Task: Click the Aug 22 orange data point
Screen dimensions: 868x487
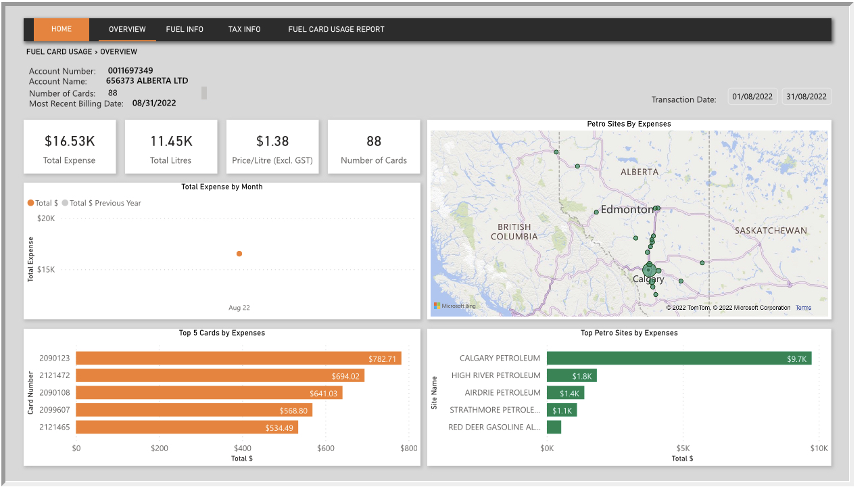Action: coord(239,254)
